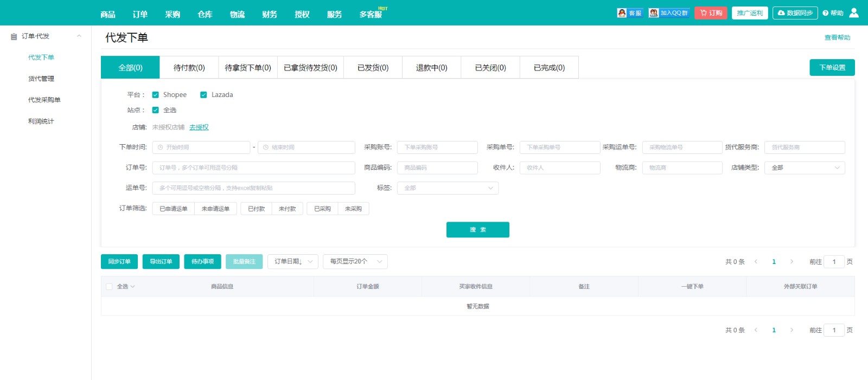Focus the 结束时间 end date field
868x380 pixels.
coord(307,147)
